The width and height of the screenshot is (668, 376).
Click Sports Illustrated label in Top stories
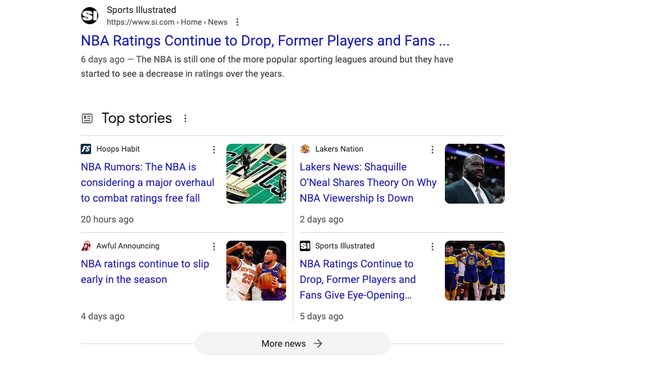click(x=345, y=246)
